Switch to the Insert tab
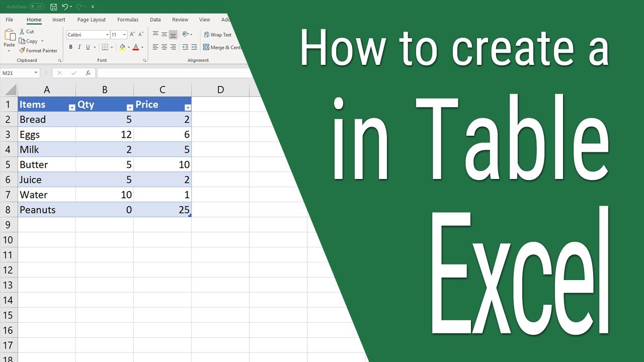 pyautogui.click(x=59, y=20)
